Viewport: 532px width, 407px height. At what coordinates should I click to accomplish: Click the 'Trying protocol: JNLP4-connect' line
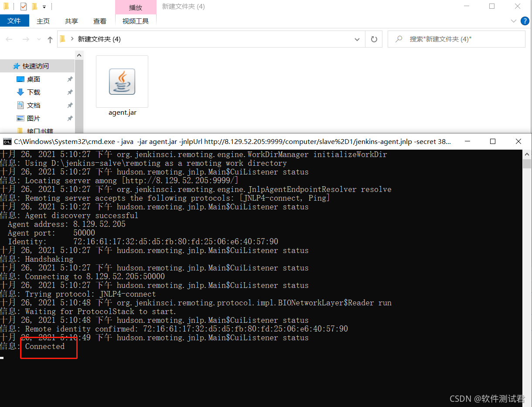(90, 294)
